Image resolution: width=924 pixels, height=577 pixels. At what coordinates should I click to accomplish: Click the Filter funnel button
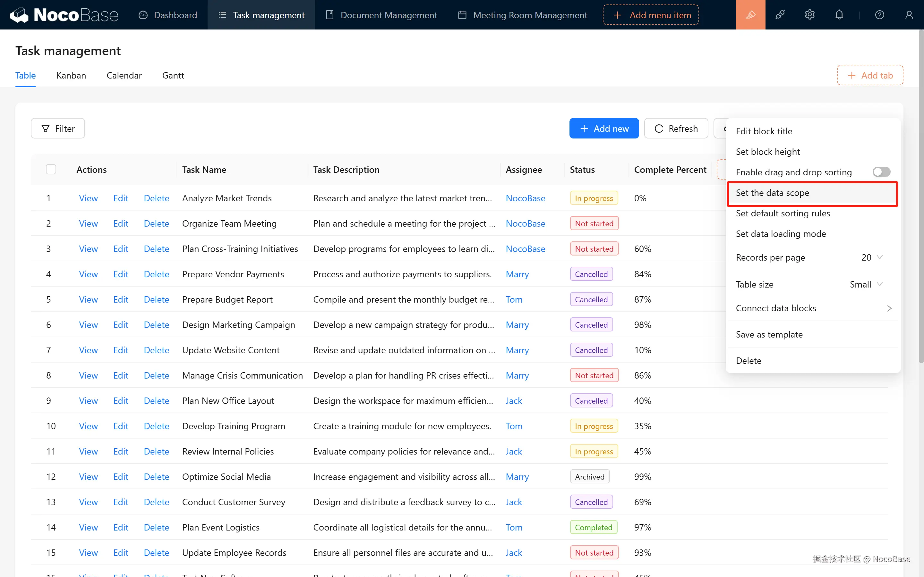tap(58, 129)
